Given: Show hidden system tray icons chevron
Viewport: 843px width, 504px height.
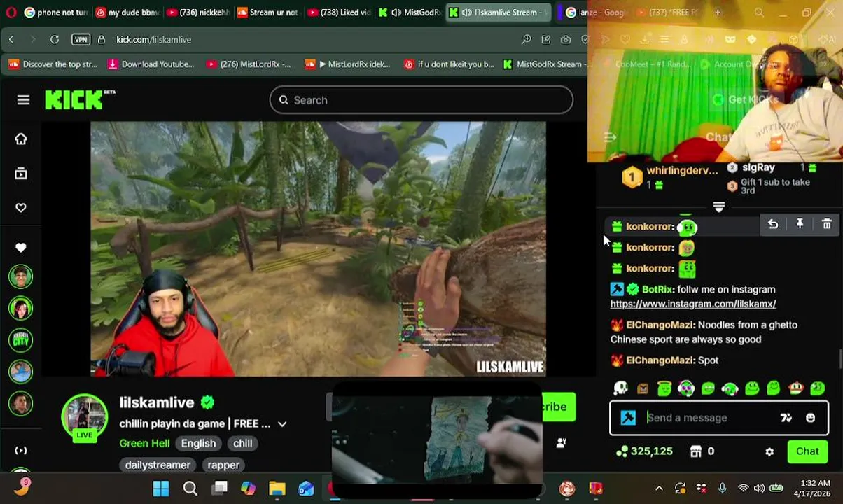Looking at the screenshot, I should [658, 489].
